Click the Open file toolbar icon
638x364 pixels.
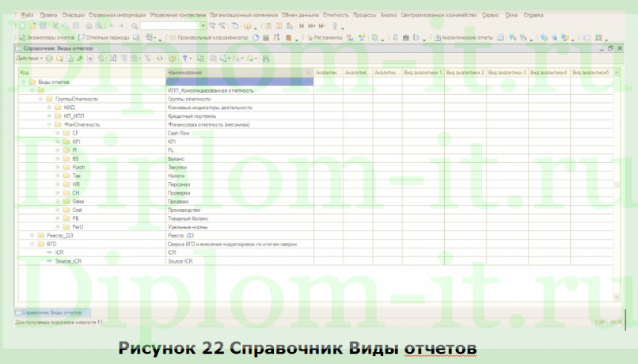[x=33, y=26]
